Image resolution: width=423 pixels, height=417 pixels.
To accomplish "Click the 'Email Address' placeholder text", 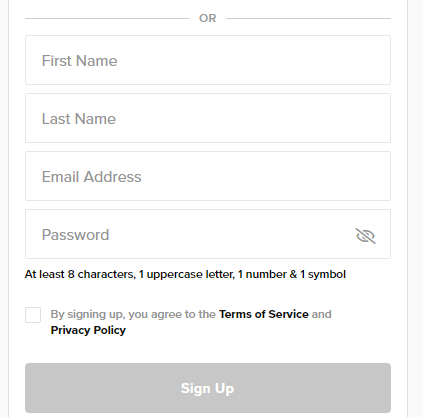I will pyautogui.click(x=91, y=177).
